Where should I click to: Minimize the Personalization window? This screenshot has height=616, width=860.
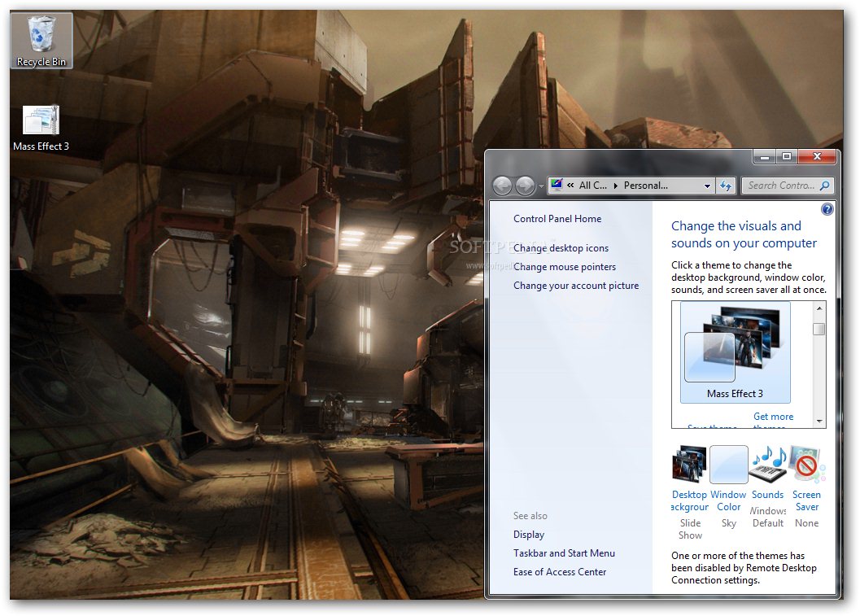[765, 157]
